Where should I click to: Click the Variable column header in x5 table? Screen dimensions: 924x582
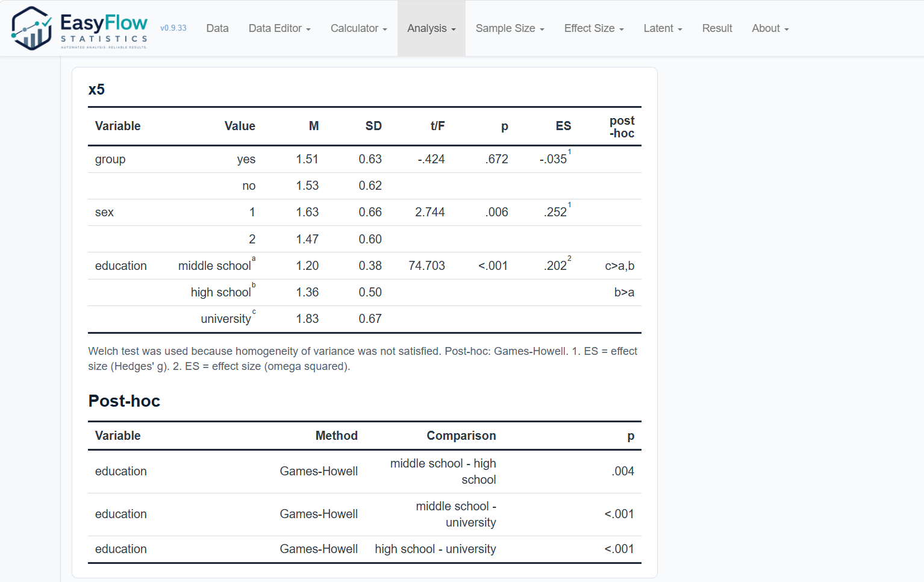[117, 126]
